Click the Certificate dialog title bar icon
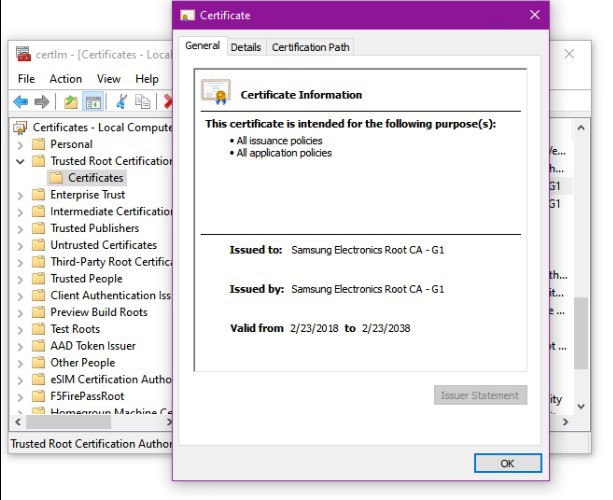Image resolution: width=613 pixels, height=500 pixels. point(187,16)
